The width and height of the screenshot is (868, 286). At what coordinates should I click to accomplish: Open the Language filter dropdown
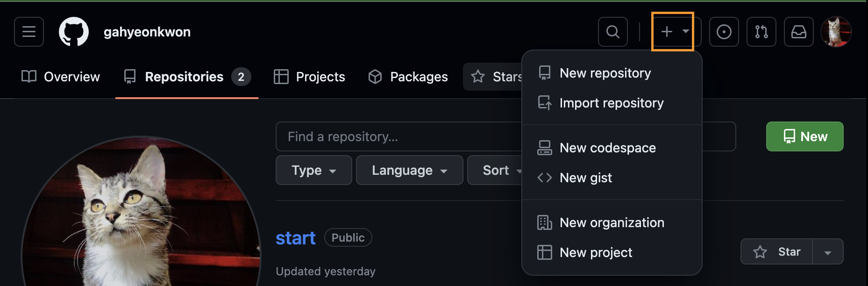tap(409, 170)
